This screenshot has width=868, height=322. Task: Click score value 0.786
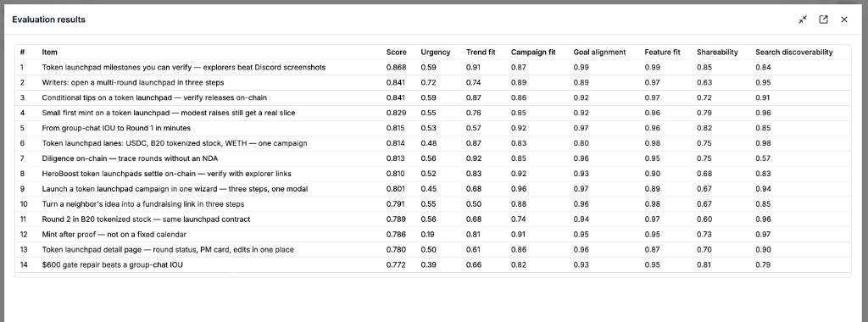pyautogui.click(x=397, y=235)
